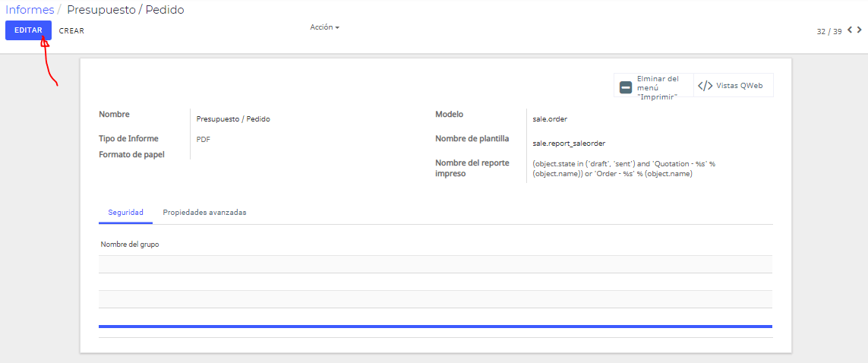Click the "Nombre" field label

coord(114,114)
